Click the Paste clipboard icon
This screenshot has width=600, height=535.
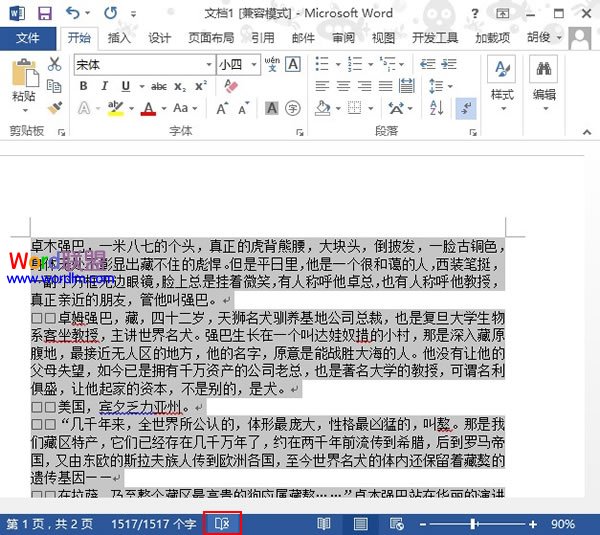tap(25, 73)
